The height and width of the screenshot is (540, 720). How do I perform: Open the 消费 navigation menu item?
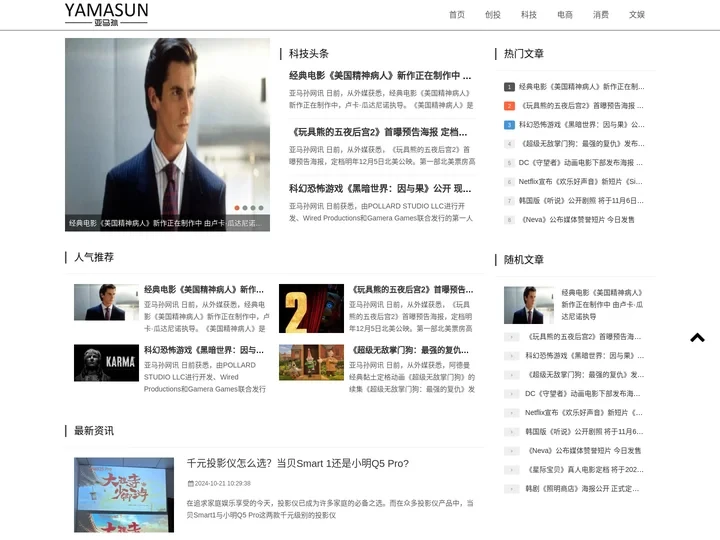coord(601,15)
